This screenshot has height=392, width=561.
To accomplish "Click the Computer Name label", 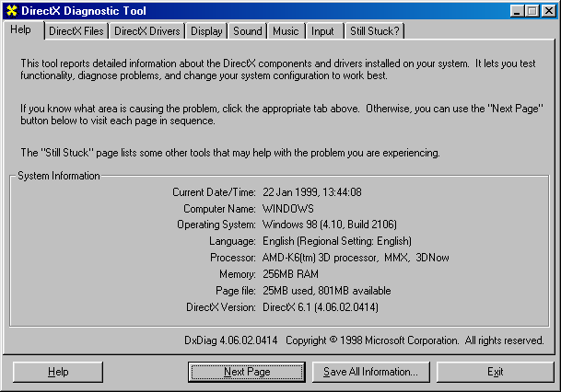I will [x=219, y=209].
